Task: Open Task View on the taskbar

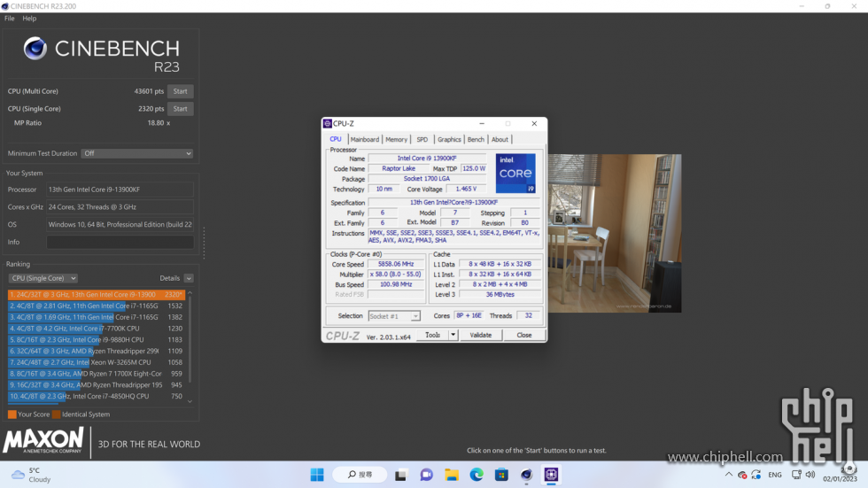Action: pyautogui.click(x=400, y=475)
